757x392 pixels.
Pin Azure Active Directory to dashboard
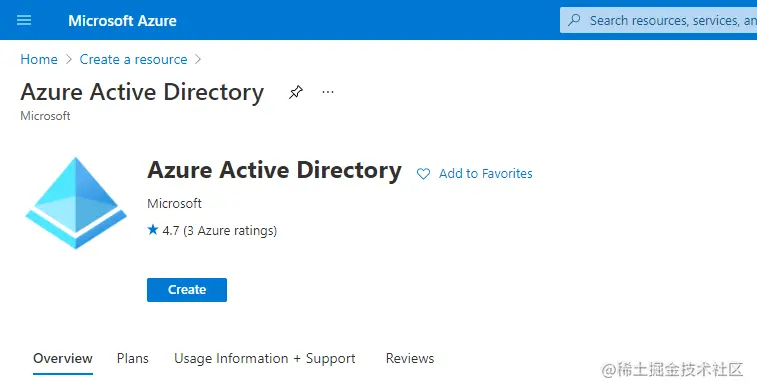click(295, 92)
